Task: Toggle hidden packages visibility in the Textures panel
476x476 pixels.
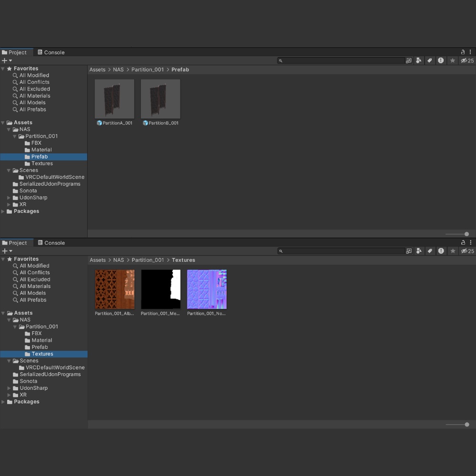Action: pos(467,251)
